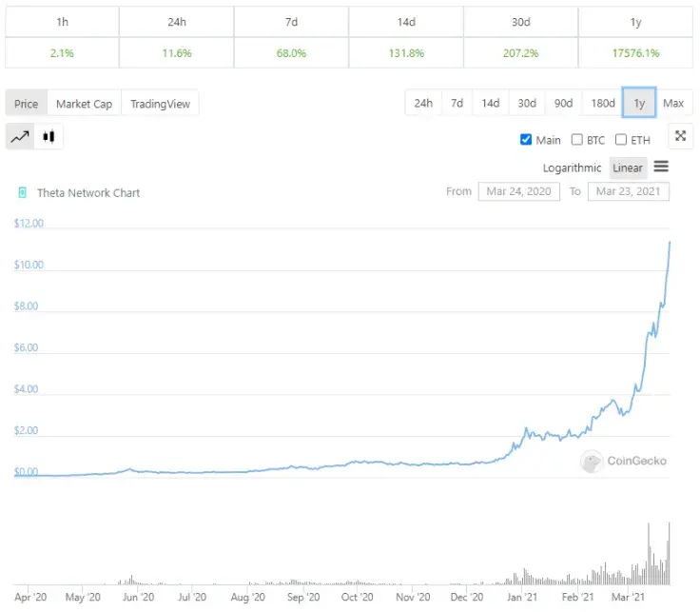Set chart range to 24h
The width and height of the screenshot is (700, 612).
(423, 103)
